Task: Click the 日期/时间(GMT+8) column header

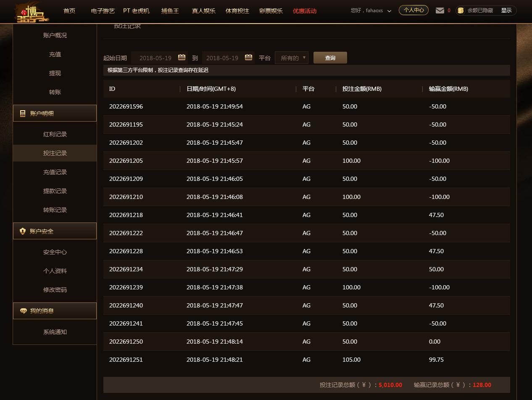Action: (x=211, y=89)
